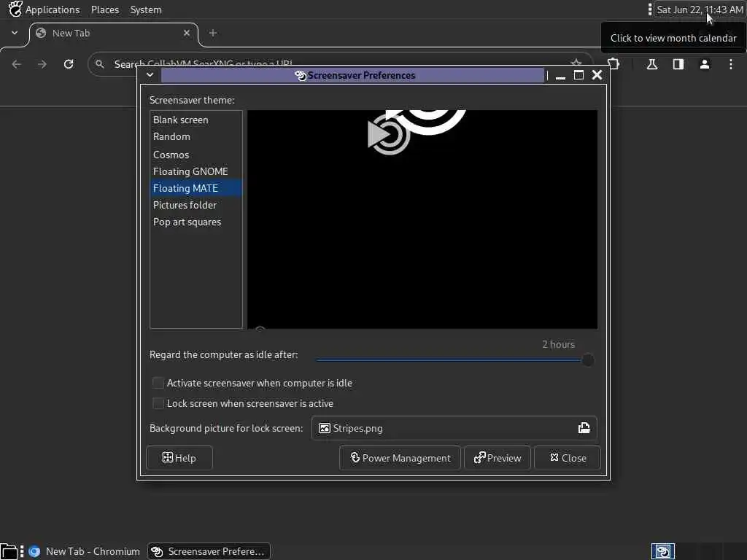Viewport: 747px width, 560px height.
Task: Switch to New Tab - Chromium taskbar entry
Action: 84,551
